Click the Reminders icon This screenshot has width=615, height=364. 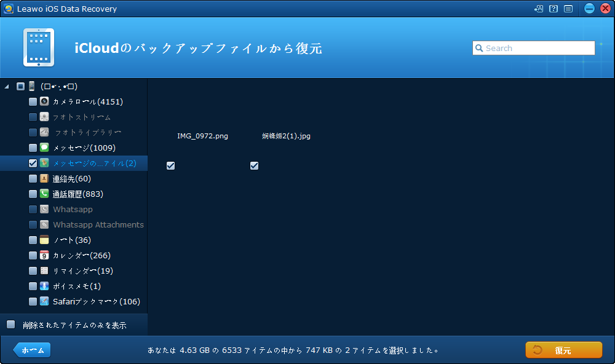coord(44,271)
